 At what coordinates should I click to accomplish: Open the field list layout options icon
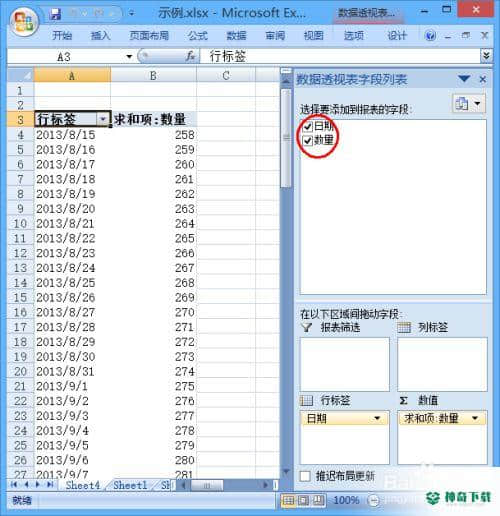point(468,104)
